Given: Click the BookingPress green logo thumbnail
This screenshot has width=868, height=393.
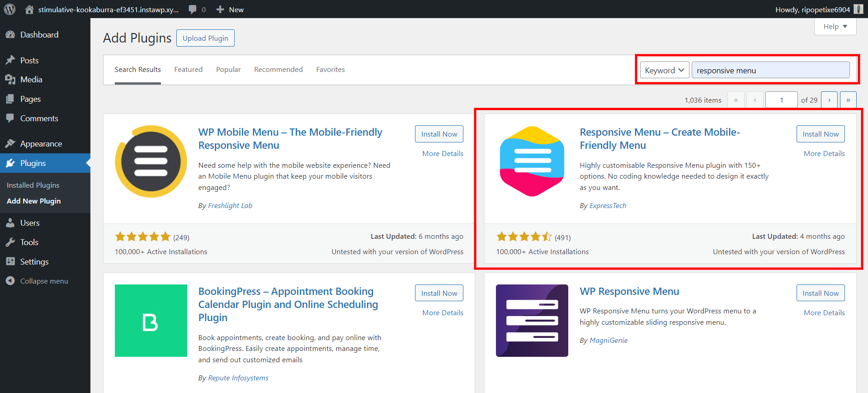Looking at the screenshot, I should coord(151,321).
